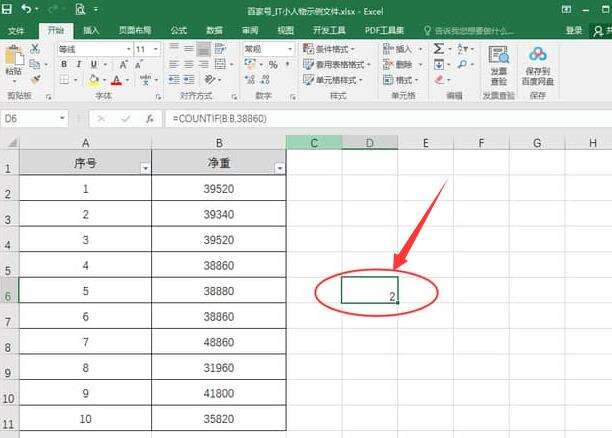Click the Undo arrow icon
The height and width of the screenshot is (438, 612).
pyautogui.click(x=26, y=9)
